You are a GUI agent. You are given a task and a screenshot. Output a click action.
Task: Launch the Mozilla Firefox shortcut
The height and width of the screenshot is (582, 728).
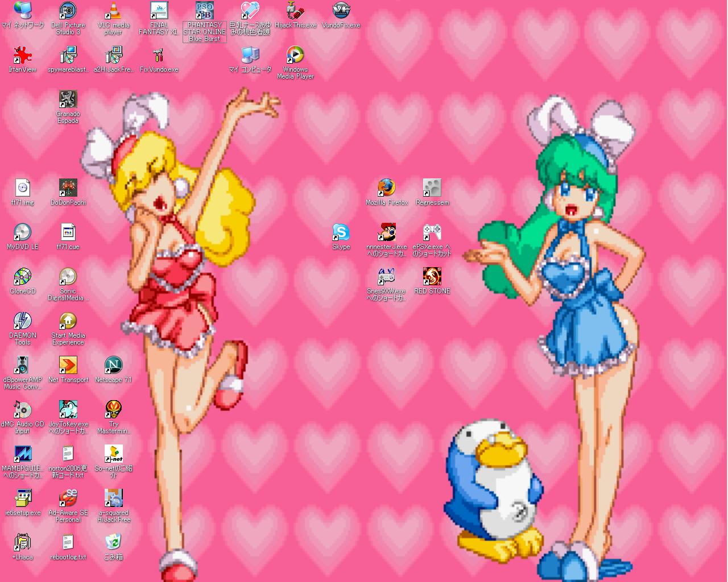pyautogui.click(x=387, y=188)
